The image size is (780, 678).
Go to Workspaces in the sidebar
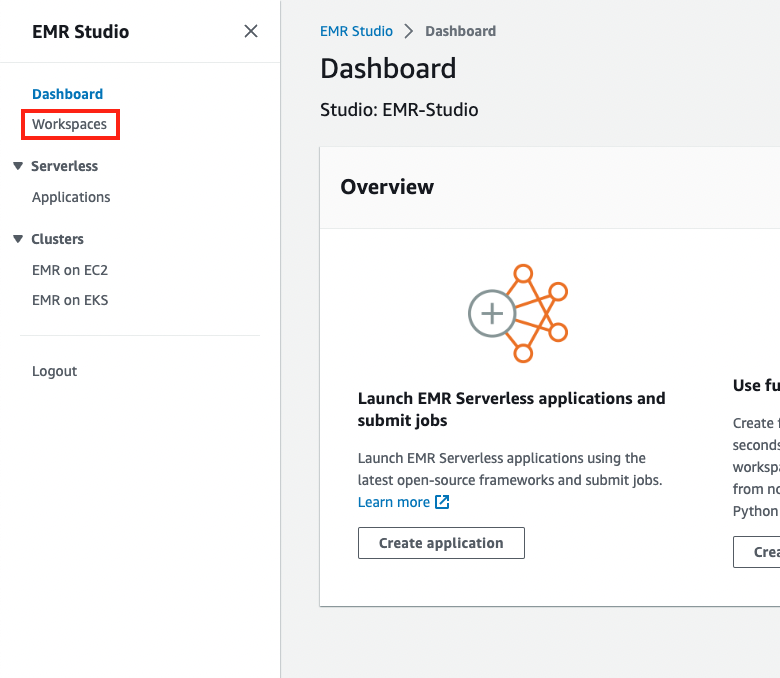coord(69,124)
